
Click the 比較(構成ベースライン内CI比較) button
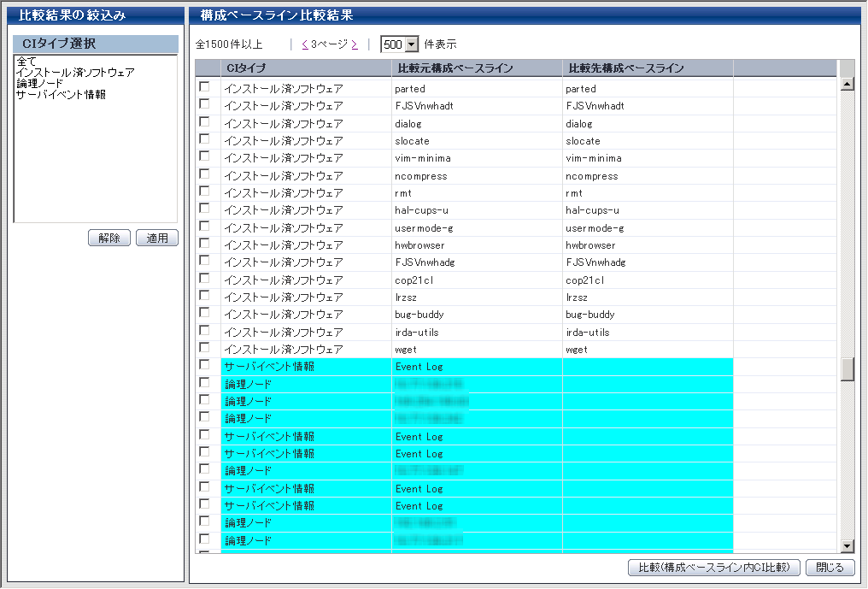pyautogui.click(x=714, y=568)
